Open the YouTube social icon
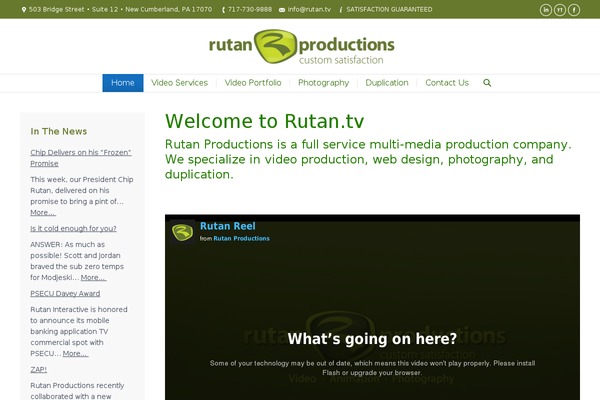Viewport: 600px width, 400px height. point(560,10)
